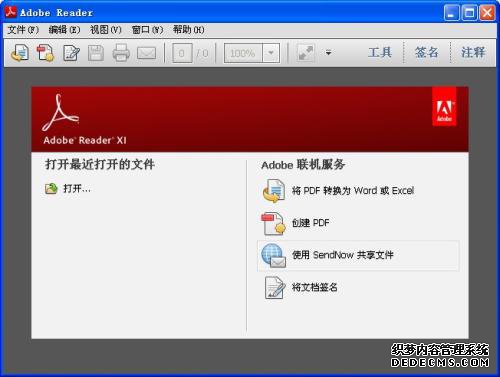
Task: Expand the toolbar customize small arrow
Action: tap(328, 53)
